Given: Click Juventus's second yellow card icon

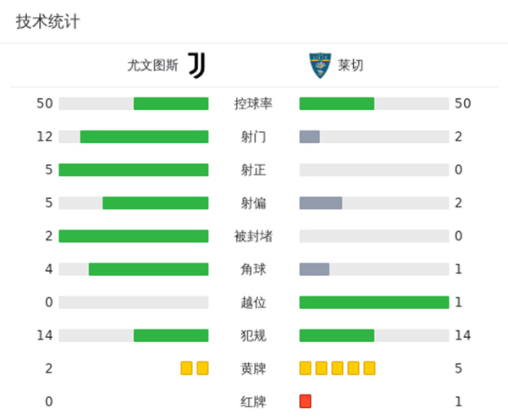Looking at the screenshot, I should 202,368.
